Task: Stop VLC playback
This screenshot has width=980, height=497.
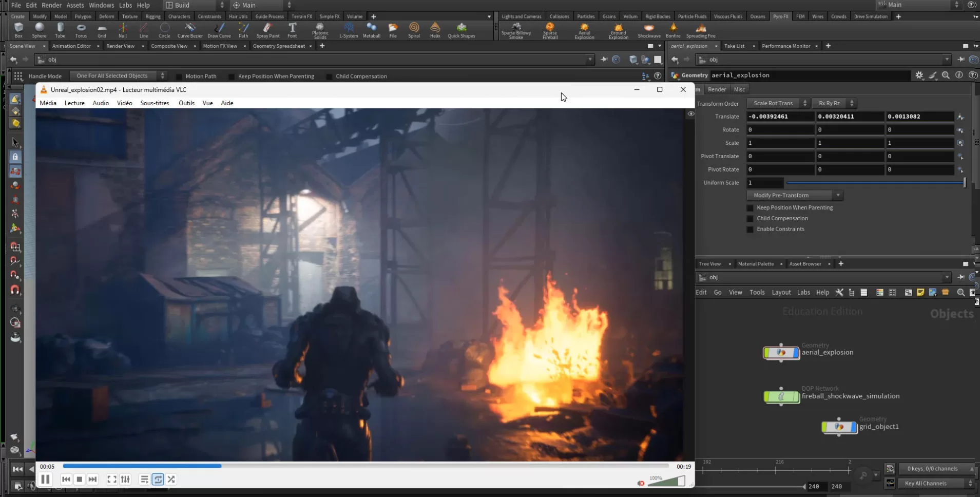Action: (x=79, y=479)
